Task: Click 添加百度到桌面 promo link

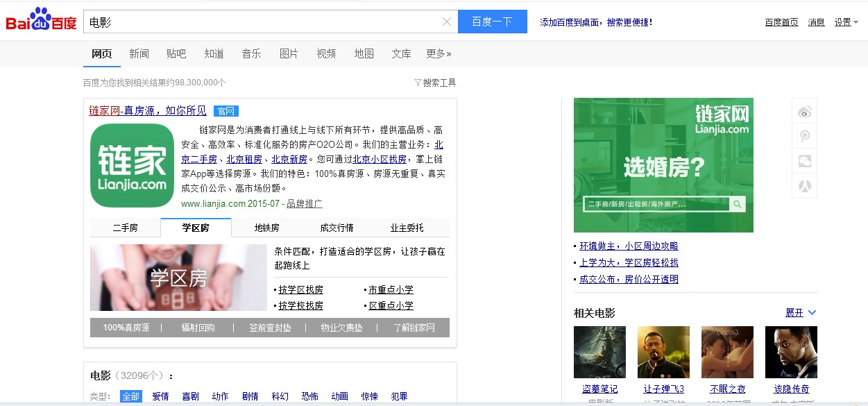Action: 596,22
